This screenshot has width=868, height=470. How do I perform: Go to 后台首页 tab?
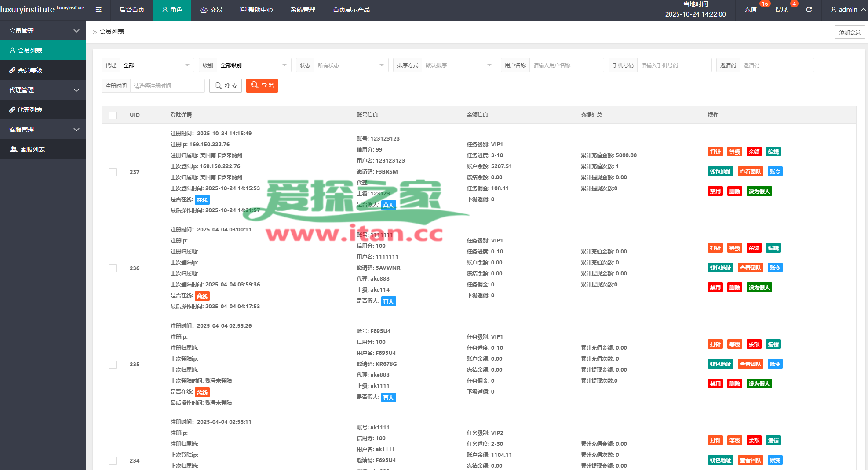132,10
